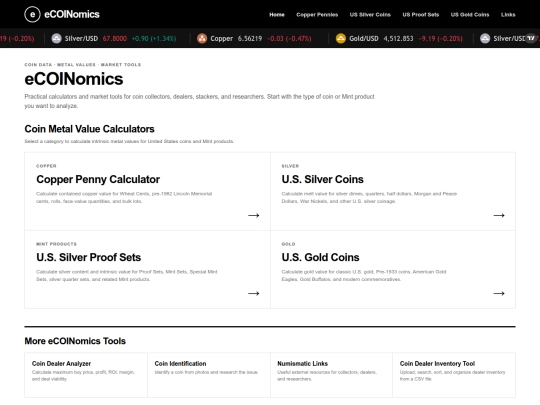The height and width of the screenshot is (405, 540).
Task: Click the gold change -9.19 (-0.20%)
Action: [x=440, y=39]
